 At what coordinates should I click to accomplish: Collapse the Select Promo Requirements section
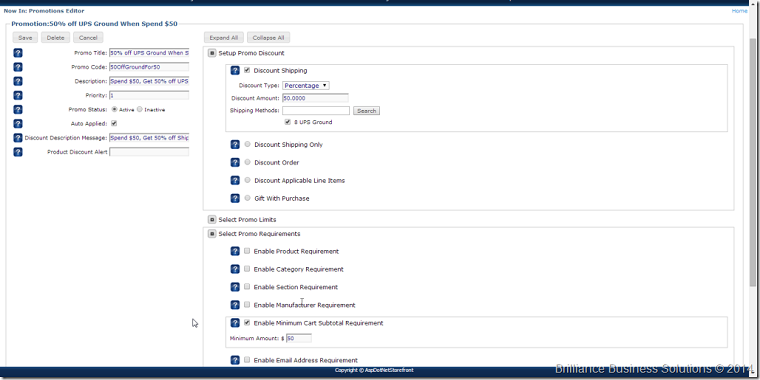(x=212, y=234)
